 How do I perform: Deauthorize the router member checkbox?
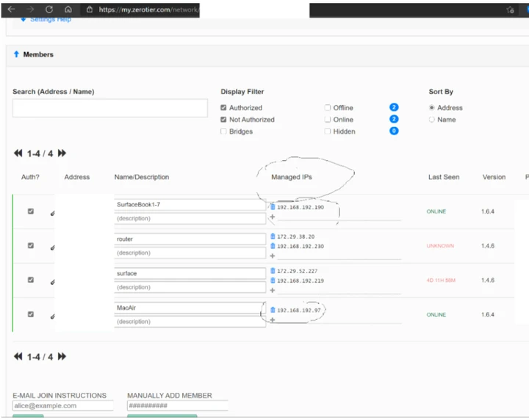tap(31, 245)
